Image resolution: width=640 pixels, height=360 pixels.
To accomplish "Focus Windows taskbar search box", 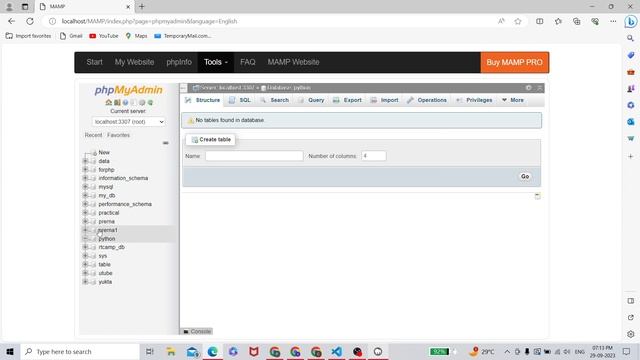I will tap(80, 351).
